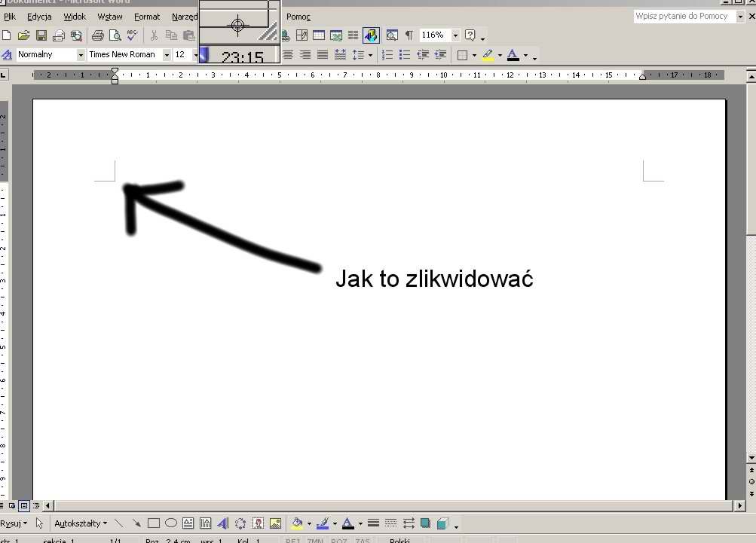The width and height of the screenshot is (756, 543).
Task: Open the Autokształty menu button
Action: click(x=81, y=523)
